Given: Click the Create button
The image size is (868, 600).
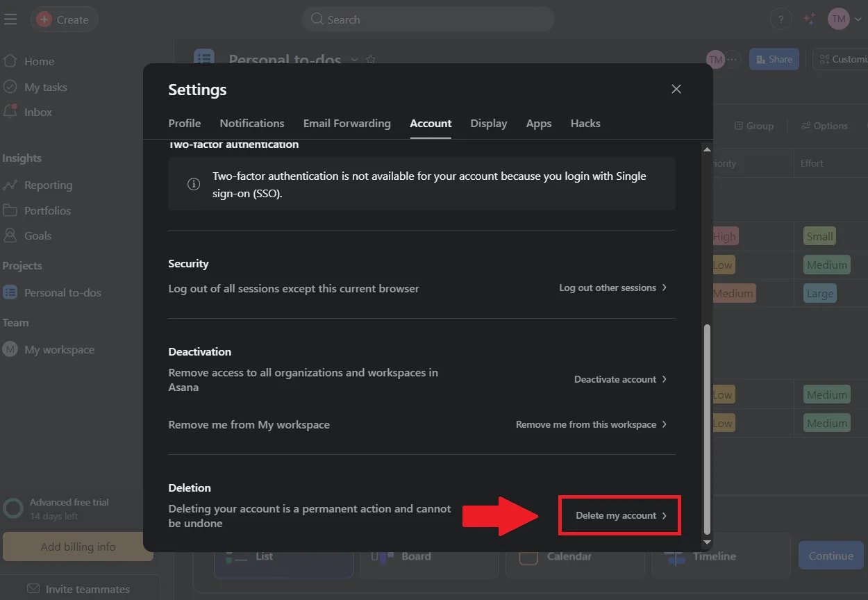Looking at the screenshot, I should (64, 19).
